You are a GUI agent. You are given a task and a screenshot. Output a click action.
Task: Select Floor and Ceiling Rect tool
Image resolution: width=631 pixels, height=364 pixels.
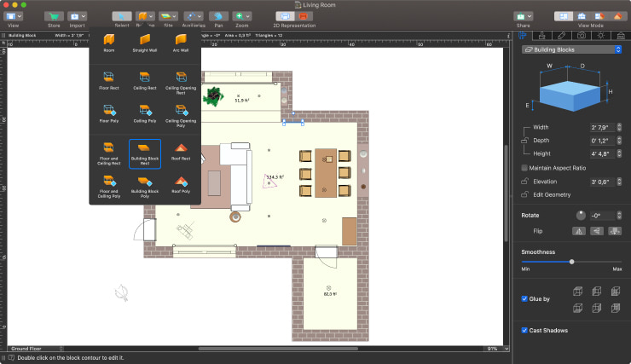(108, 153)
